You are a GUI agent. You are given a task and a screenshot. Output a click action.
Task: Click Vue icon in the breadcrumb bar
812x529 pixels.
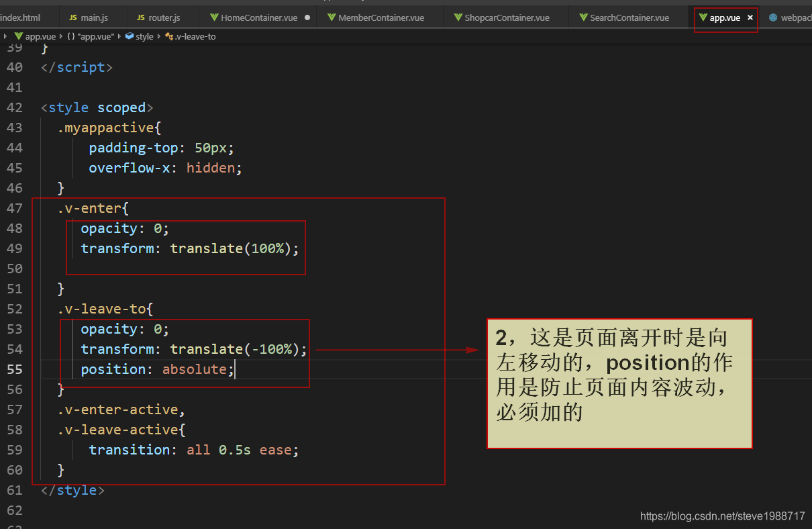coord(19,36)
